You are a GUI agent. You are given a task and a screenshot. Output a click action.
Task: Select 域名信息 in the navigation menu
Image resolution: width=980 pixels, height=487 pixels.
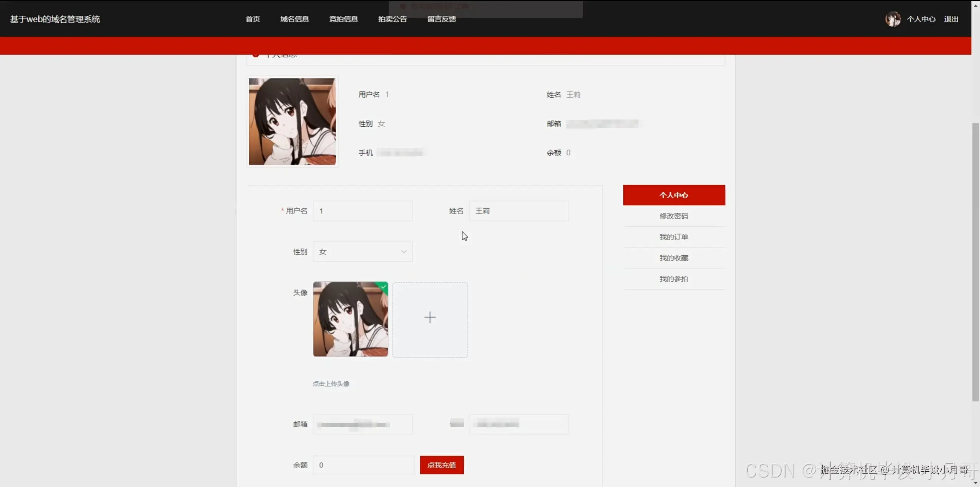[294, 19]
